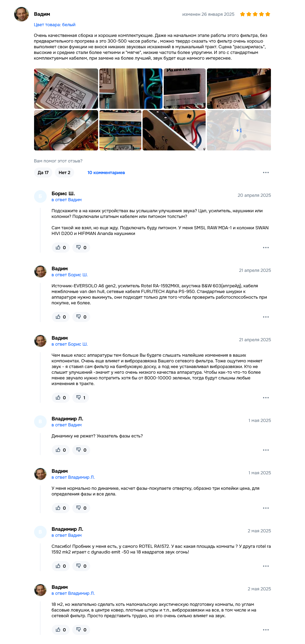Click the five-star rating of the review
Viewport: 305px width, 644px height.
coord(255,14)
